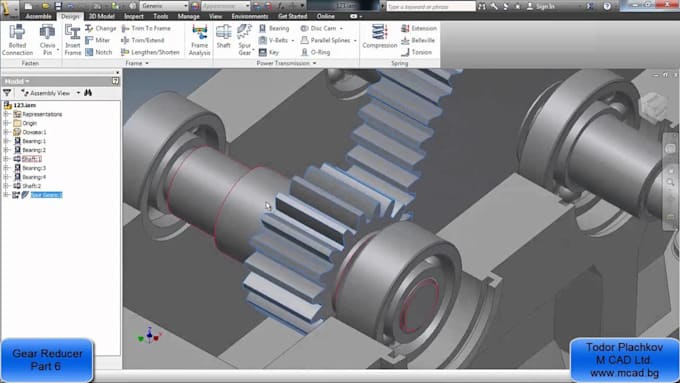
Task: Select the Miter tool
Action: [98, 40]
